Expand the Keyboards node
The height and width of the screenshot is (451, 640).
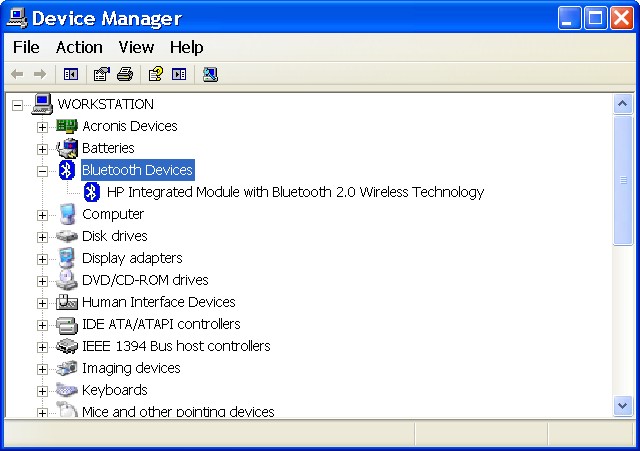coord(42,391)
